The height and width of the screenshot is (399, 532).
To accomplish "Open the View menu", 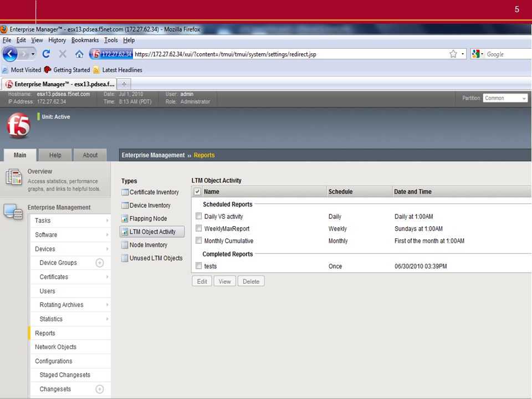I will 37,40.
